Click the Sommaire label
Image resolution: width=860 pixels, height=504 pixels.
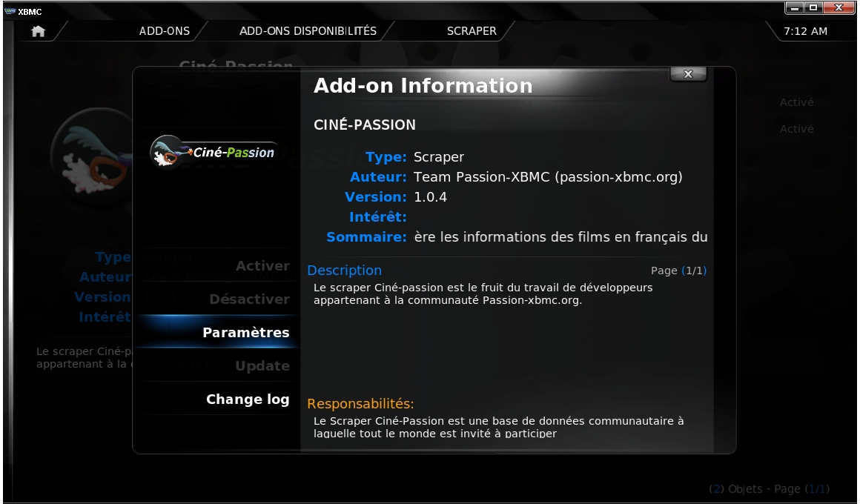[366, 237]
